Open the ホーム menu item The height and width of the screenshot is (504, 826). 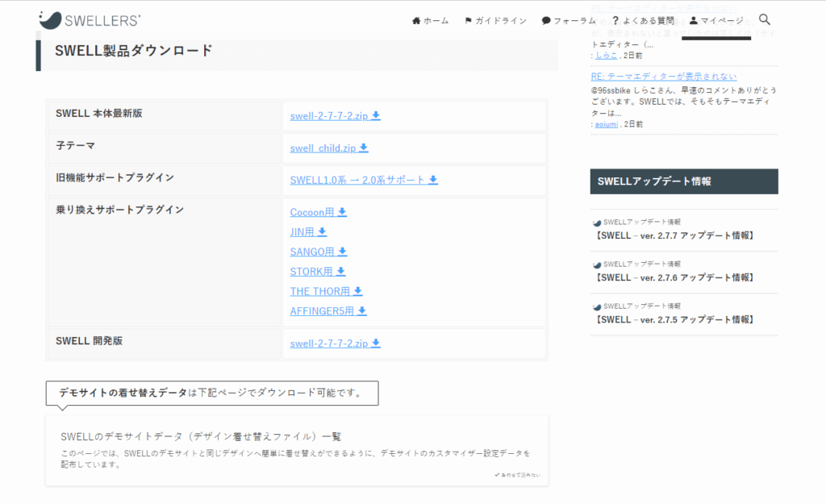point(430,20)
